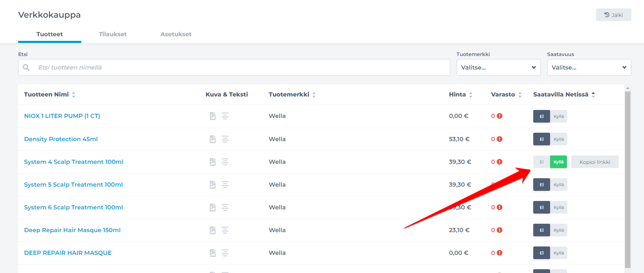The width and height of the screenshot is (644, 273).
Task: Click the stock warning icon for System 6 Scalp Treatment
Action: tap(500, 207)
